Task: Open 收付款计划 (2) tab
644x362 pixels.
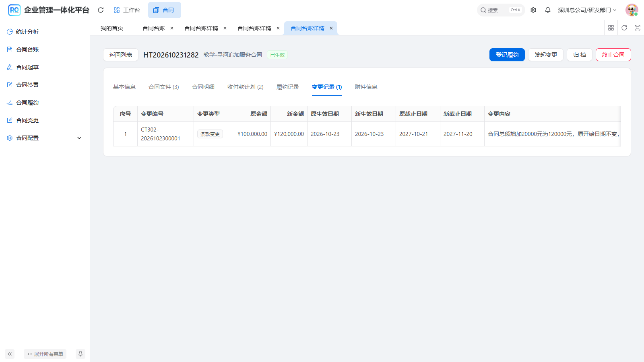Action: point(246,87)
